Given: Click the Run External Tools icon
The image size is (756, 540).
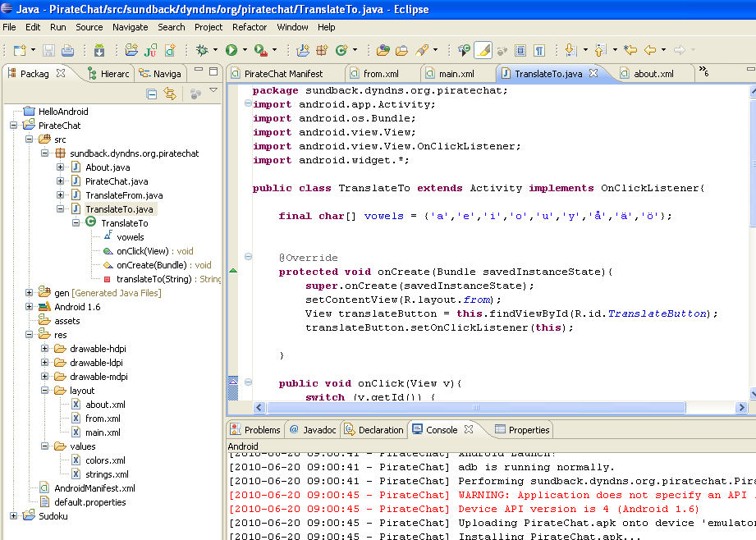Looking at the screenshot, I should point(261,50).
